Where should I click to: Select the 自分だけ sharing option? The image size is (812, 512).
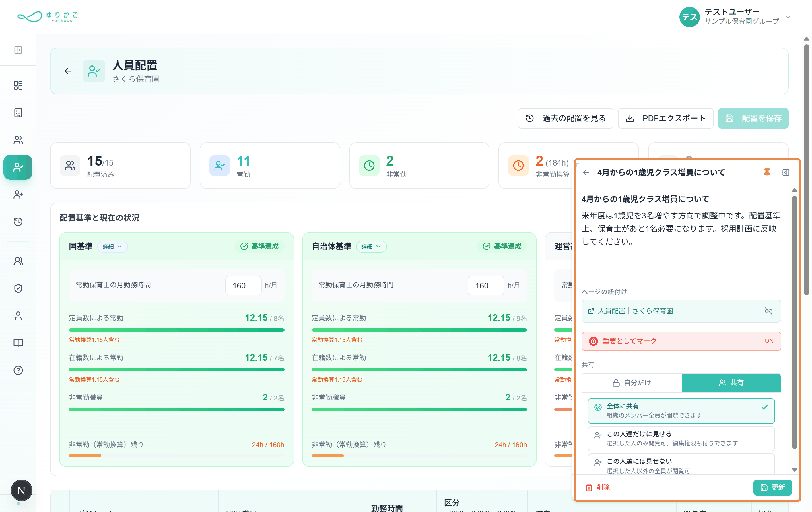coord(632,383)
